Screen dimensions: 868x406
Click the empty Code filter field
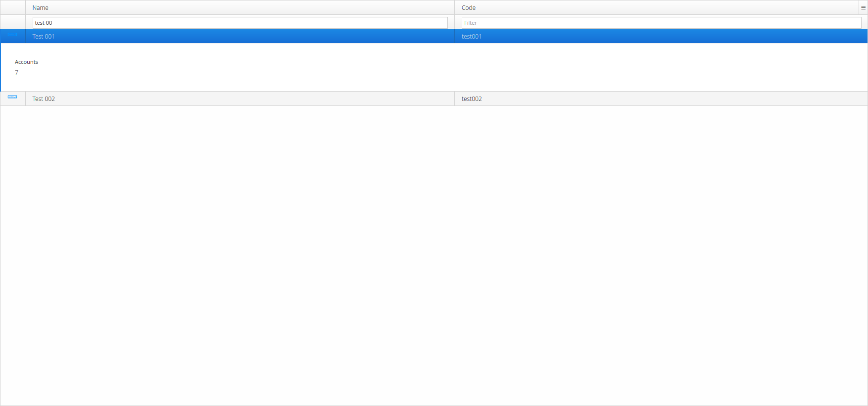click(x=661, y=23)
